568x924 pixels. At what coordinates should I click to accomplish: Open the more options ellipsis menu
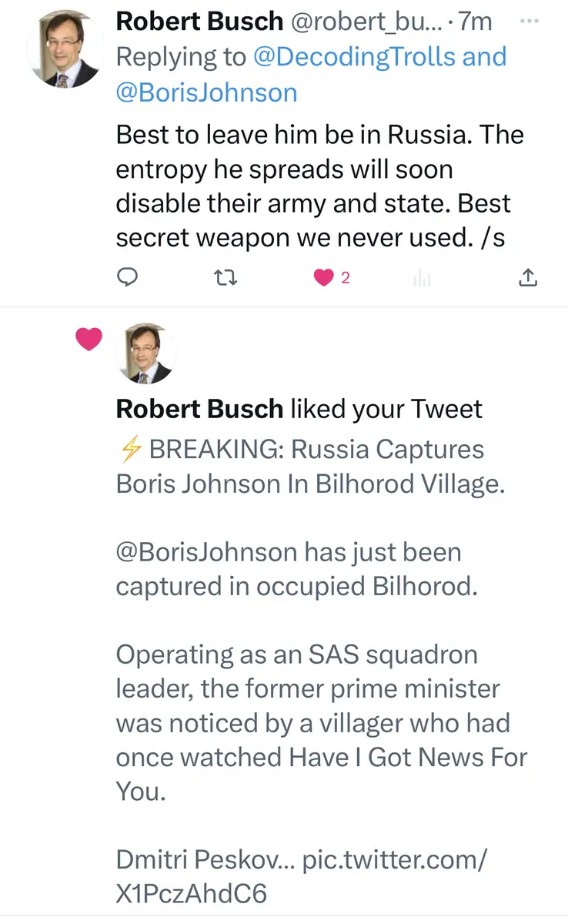click(530, 21)
